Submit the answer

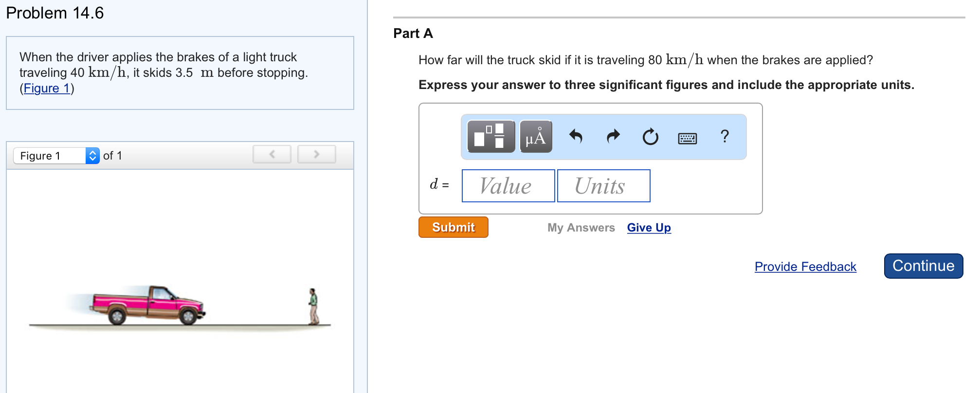coord(453,227)
